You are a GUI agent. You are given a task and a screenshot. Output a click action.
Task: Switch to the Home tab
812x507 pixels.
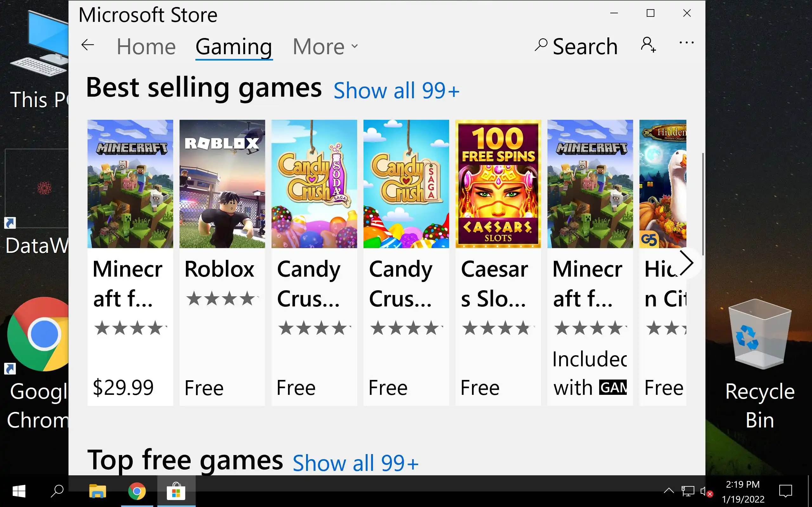pyautogui.click(x=146, y=46)
